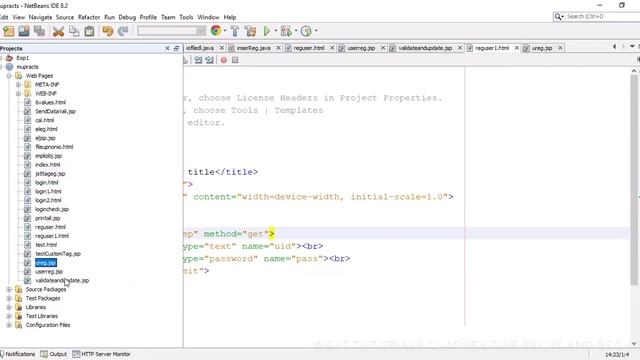The height and width of the screenshot is (360, 640).
Task: Open dropdown arrow next to Run Project
Action: coord(276,31)
